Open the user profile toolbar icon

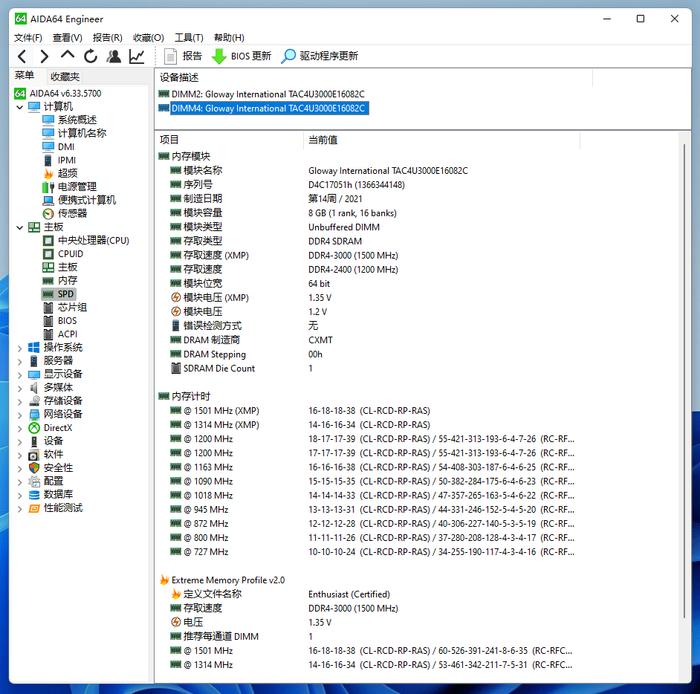coord(114,56)
